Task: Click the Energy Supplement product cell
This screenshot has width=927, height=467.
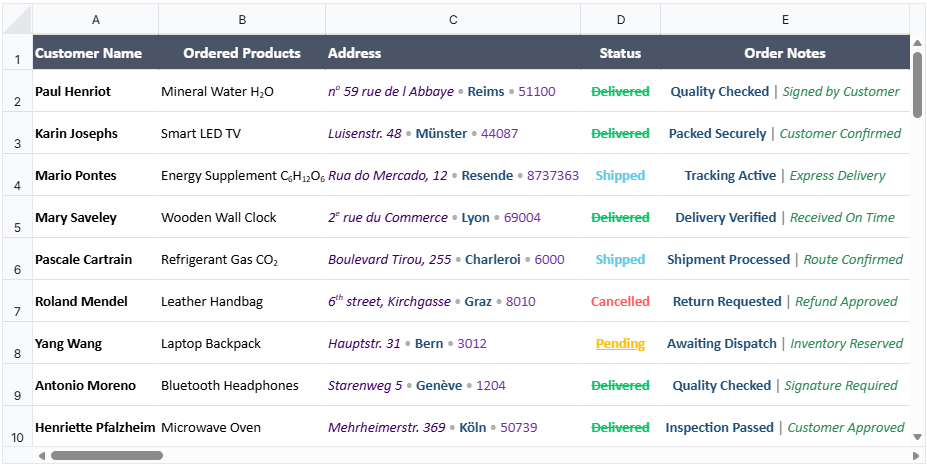Action: coord(242,175)
